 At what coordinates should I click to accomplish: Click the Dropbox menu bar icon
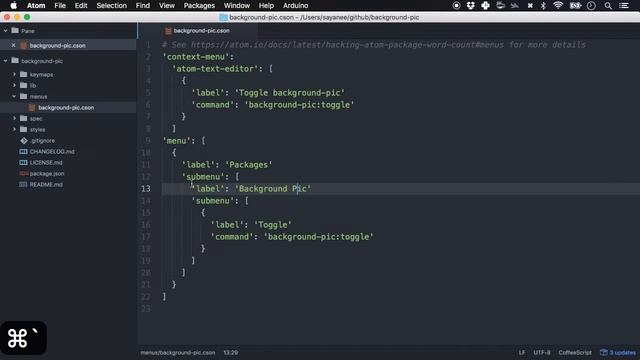click(471, 5)
